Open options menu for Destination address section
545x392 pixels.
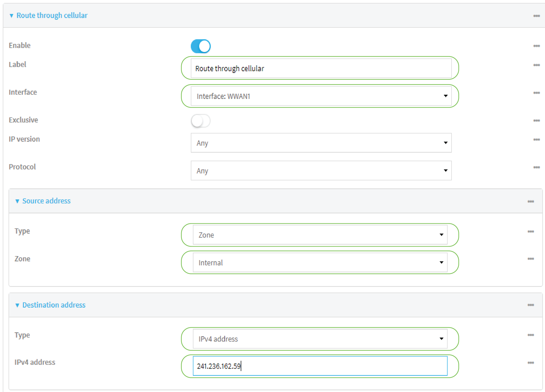coord(531,305)
